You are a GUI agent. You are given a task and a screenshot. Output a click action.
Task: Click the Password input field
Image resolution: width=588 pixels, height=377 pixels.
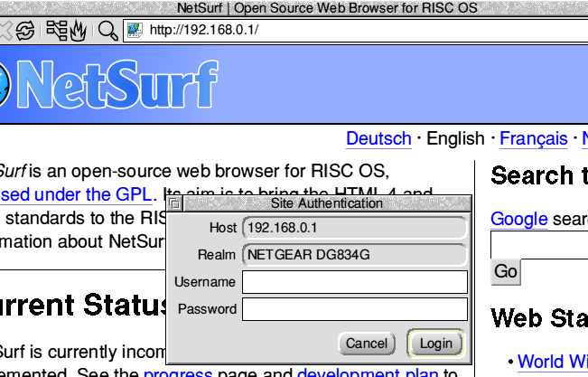point(354,309)
